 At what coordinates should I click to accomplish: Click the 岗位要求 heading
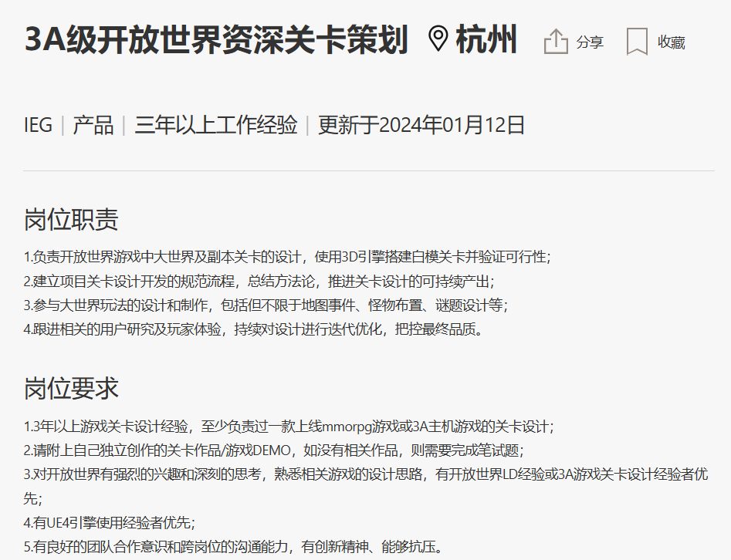point(71,389)
